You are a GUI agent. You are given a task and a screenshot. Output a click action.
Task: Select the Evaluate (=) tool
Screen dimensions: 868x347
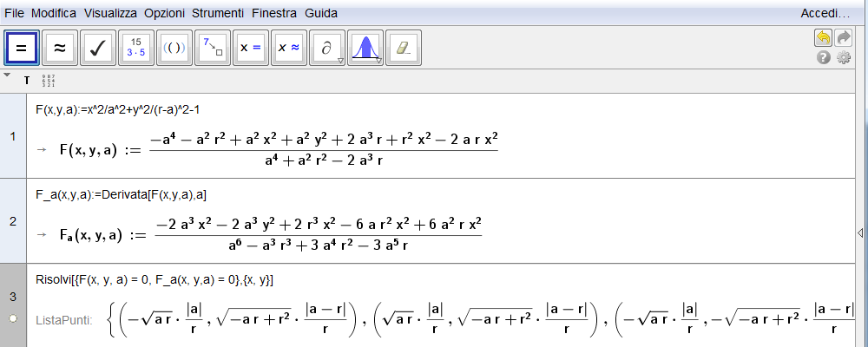pos(22,48)
